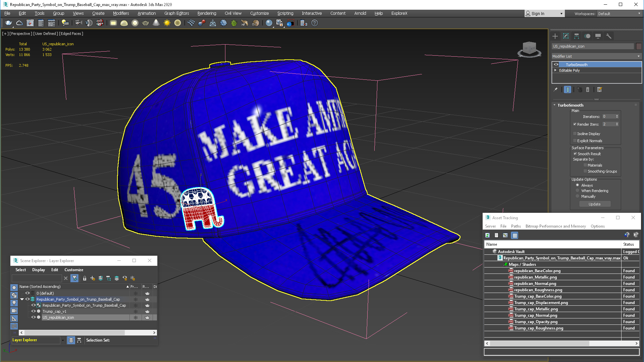This screenshot has width=644, height=362.
Task: Click the red movie camera icon in the toolbar
Action: pos(100,23)
